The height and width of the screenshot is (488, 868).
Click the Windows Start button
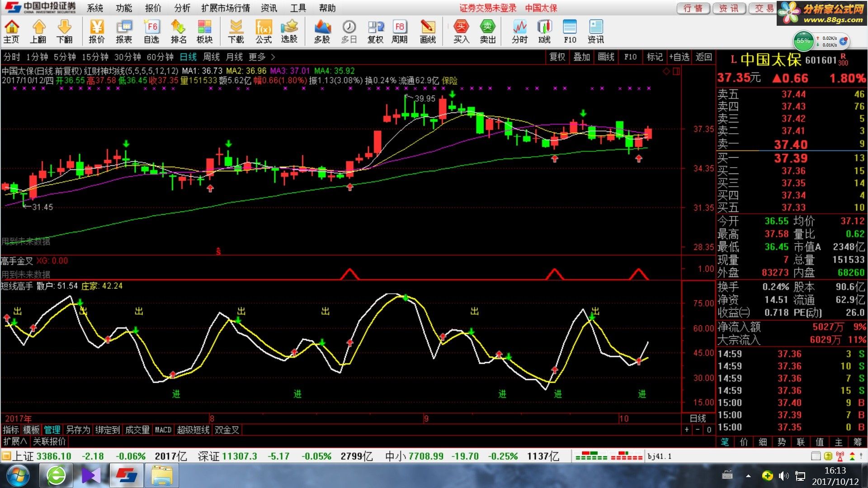(x=18, y=476)
